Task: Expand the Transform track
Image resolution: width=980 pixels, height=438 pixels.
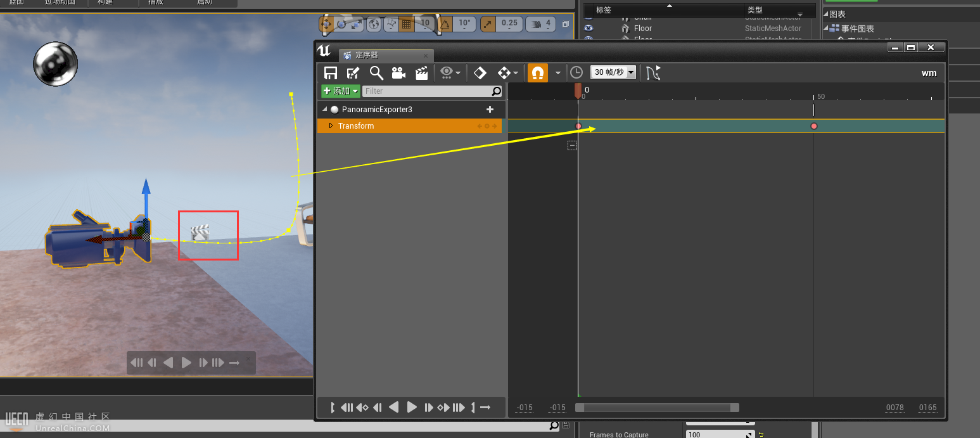Action: (x=331, y=126)
